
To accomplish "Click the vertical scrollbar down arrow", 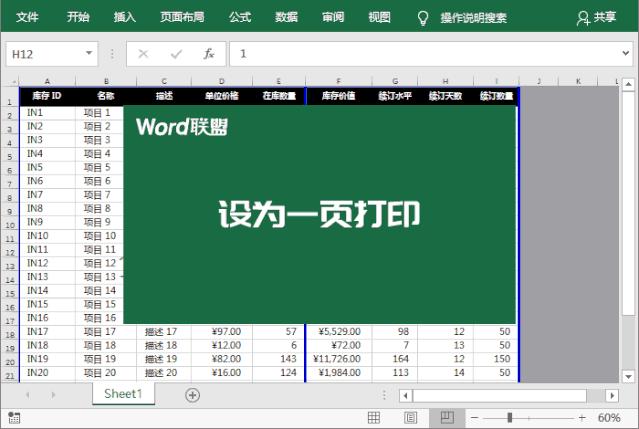I will pyautogui.click(x=628, y=376).
